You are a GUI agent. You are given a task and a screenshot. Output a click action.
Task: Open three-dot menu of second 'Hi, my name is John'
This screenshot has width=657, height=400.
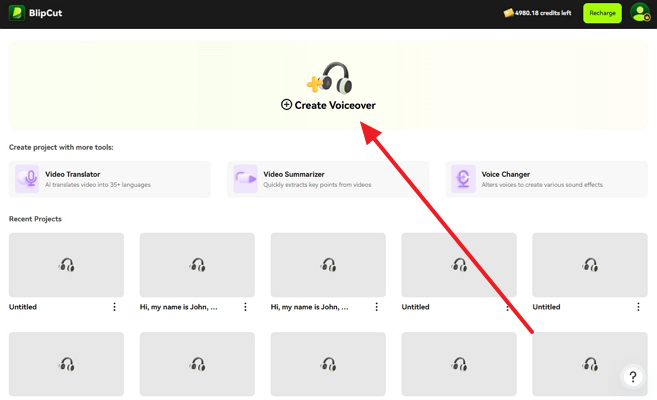click(377, 307)
